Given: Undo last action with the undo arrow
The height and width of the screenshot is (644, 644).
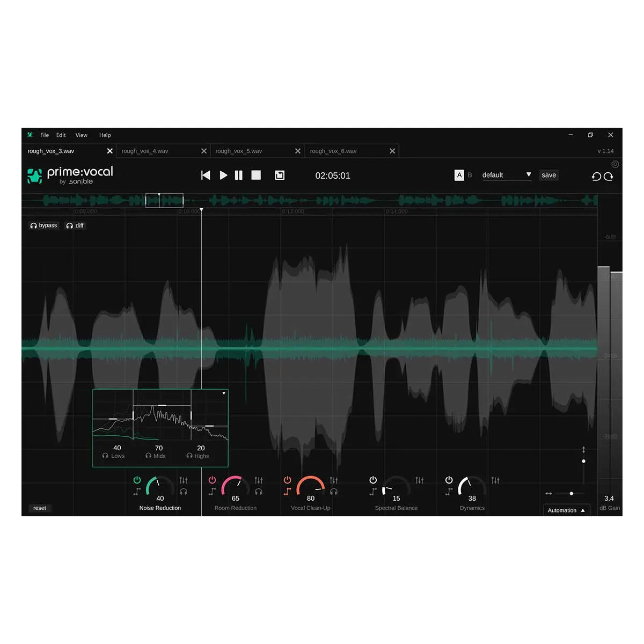Looking at the screenshot, I should coord(597,177).
